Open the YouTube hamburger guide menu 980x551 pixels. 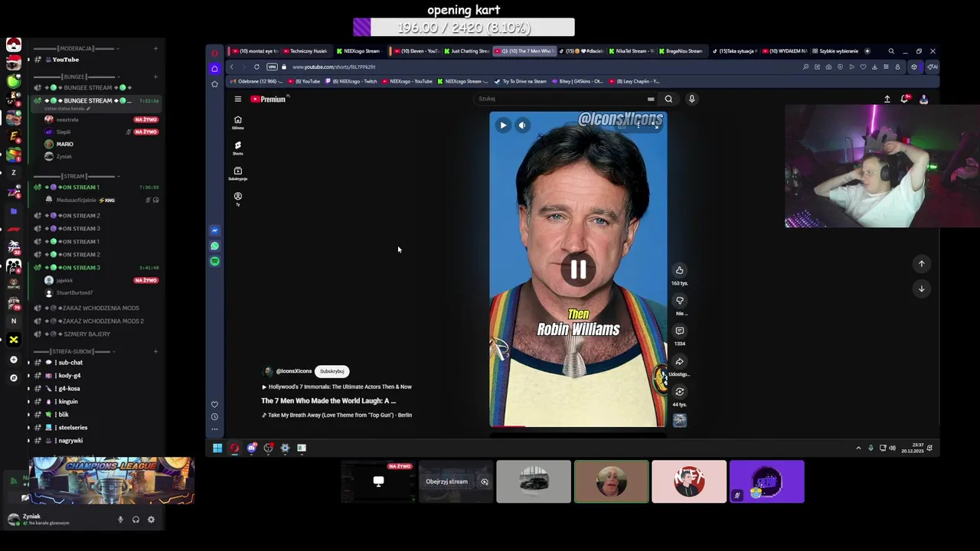[x=238, y=99]
